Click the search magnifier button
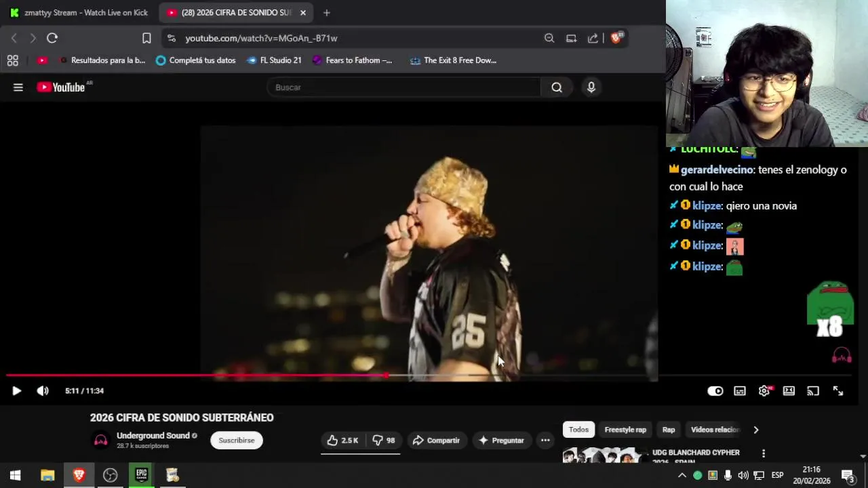The height and width of the screenshot is (488, 868). click(557, 87)
